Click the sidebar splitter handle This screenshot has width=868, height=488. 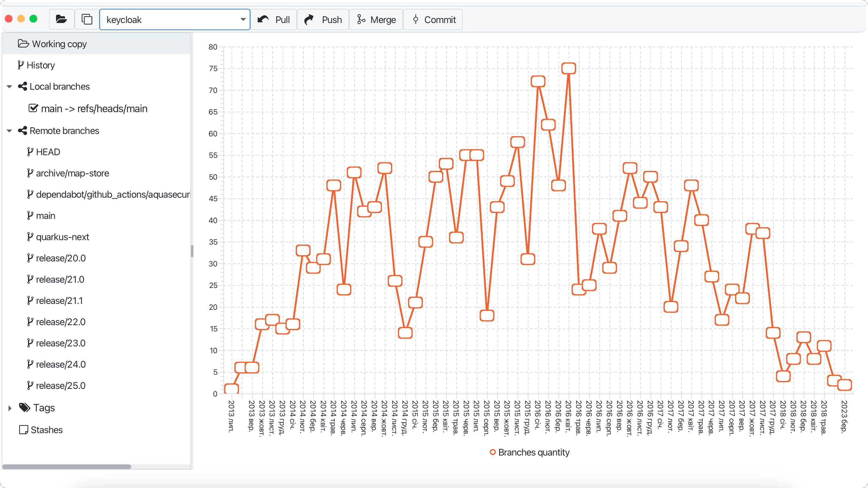point(192,251)
